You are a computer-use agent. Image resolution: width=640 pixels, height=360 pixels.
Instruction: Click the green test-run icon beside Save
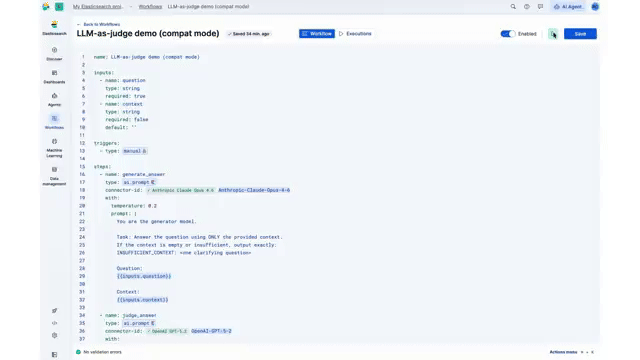pyautogui.click(x=553, y=34)
